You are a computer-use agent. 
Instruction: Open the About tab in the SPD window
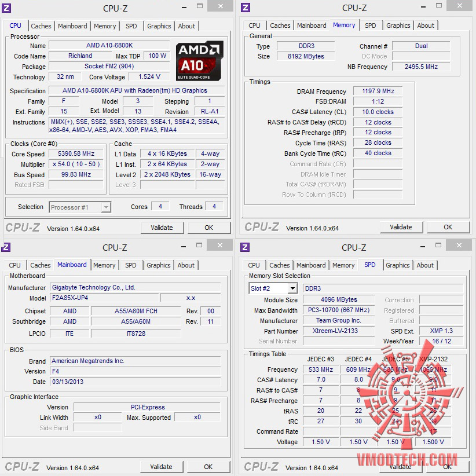tap(425, 265)
